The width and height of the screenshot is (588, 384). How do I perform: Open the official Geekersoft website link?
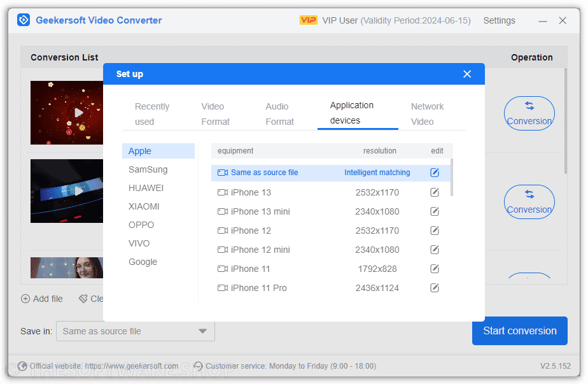pyautogui.click(x=132, y=366)
